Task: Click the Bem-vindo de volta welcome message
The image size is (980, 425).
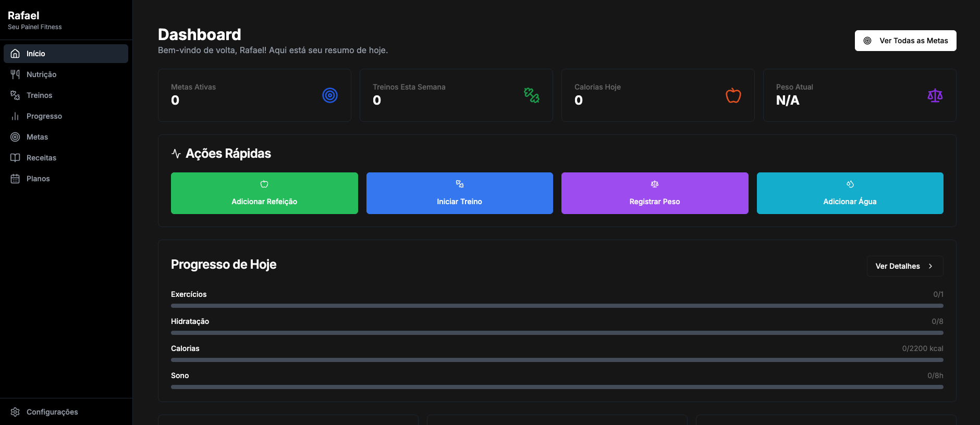Action: coord(273,51)
